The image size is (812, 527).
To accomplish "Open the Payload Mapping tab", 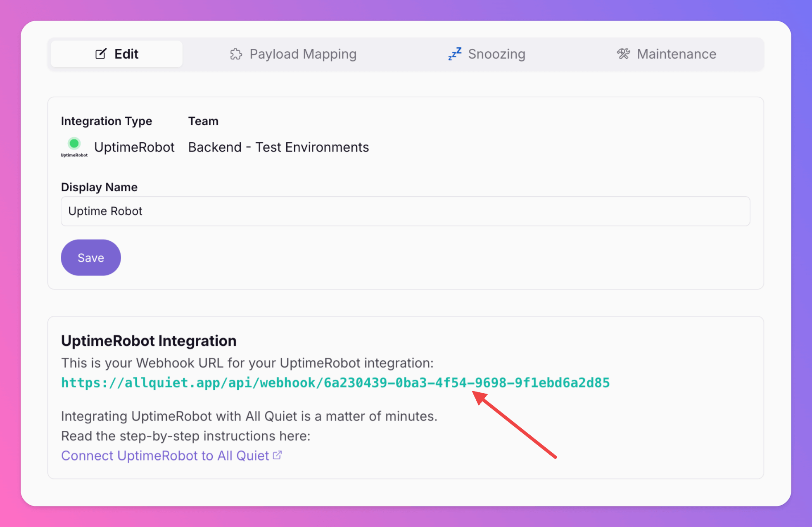I will (303, 54).
